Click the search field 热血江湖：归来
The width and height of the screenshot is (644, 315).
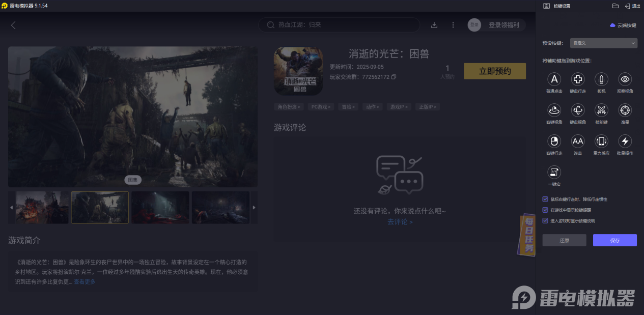(x=339, y=25)
